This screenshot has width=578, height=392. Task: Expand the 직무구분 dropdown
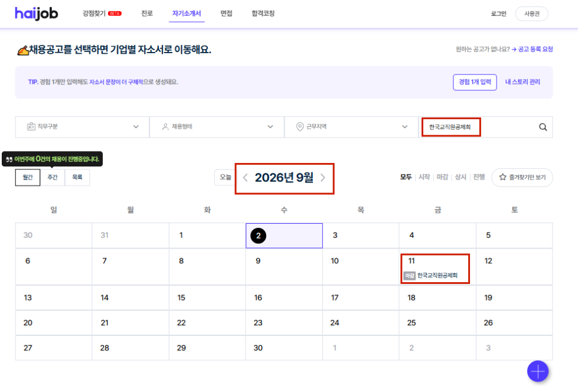[82, 127]
